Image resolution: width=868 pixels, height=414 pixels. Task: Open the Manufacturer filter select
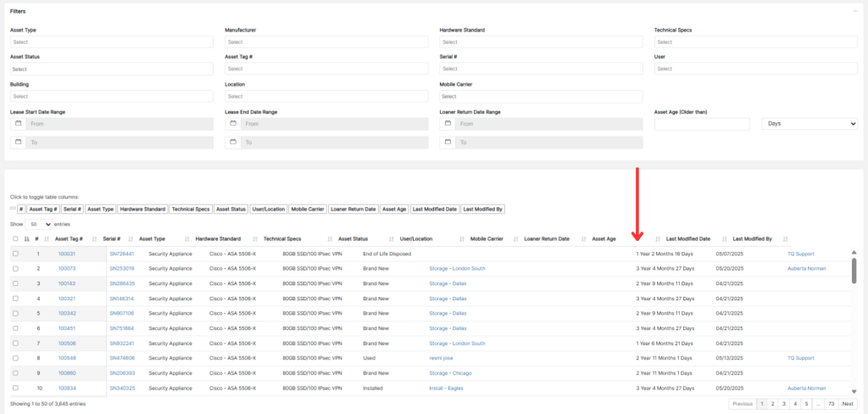326,42
